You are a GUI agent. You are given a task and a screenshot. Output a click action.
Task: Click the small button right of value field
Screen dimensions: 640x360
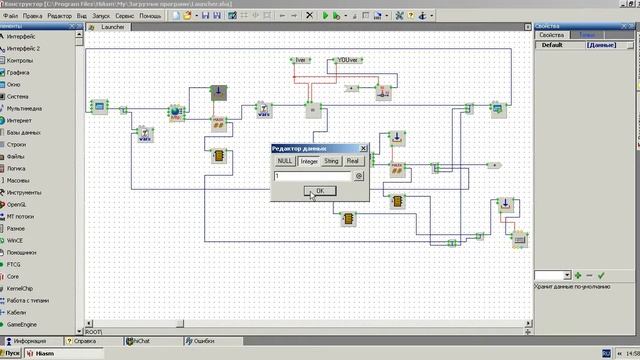click(x=358, y=176)
